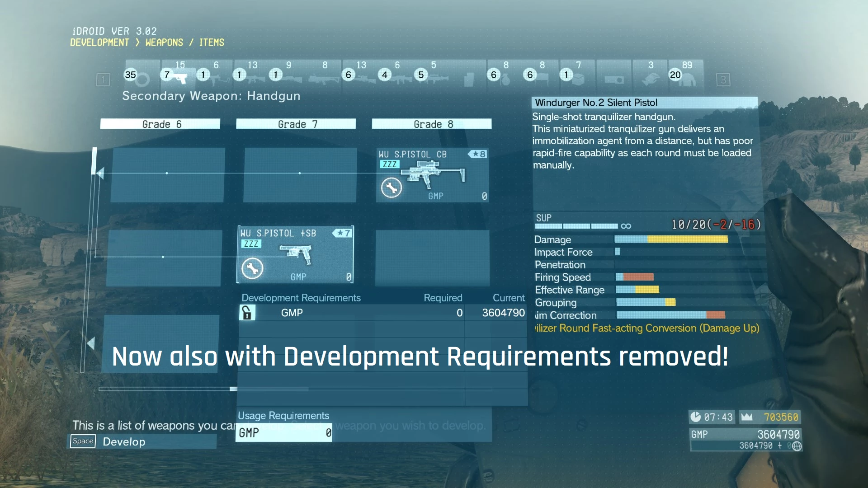868x488 pixels.
Task: Select the Grade 7 column header
Action: pyautogui.click(x=296, y=124)
